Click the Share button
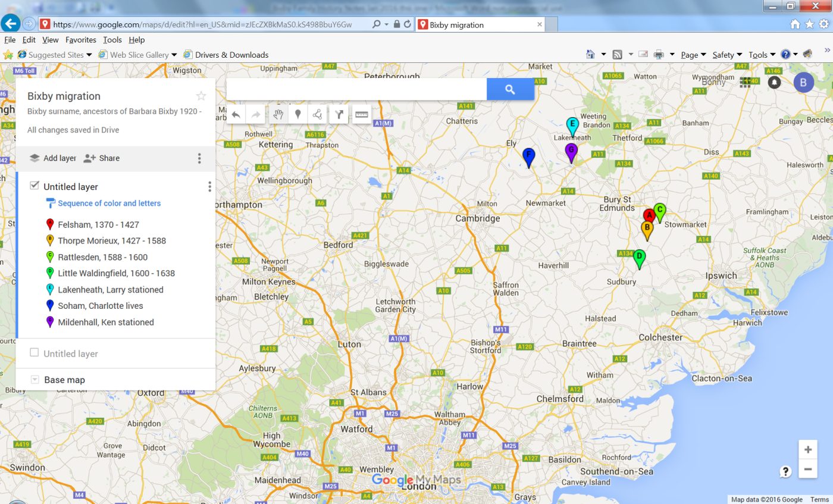 point(101,158)
